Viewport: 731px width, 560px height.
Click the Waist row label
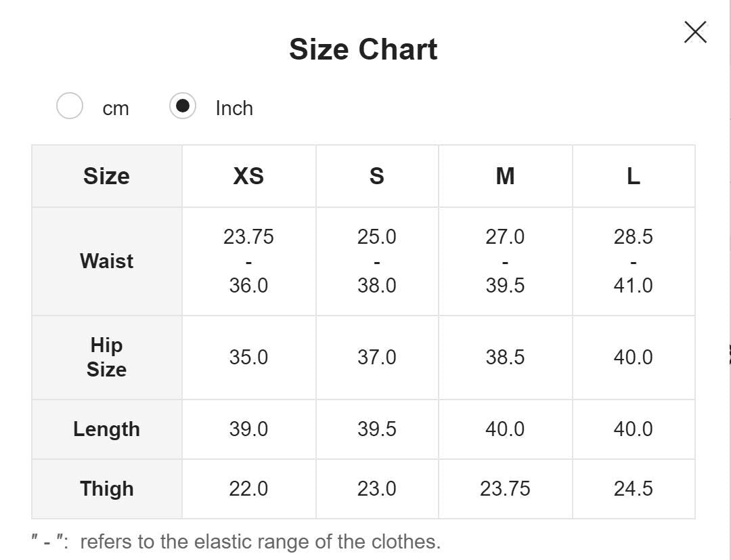point(107,261)
